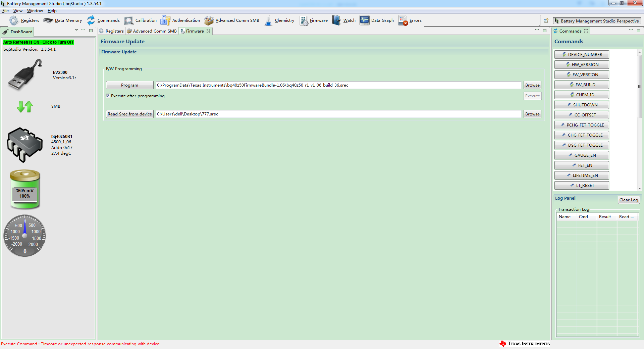Close the Commands view tab
644x349 pixels.
[x=586, y=31]
